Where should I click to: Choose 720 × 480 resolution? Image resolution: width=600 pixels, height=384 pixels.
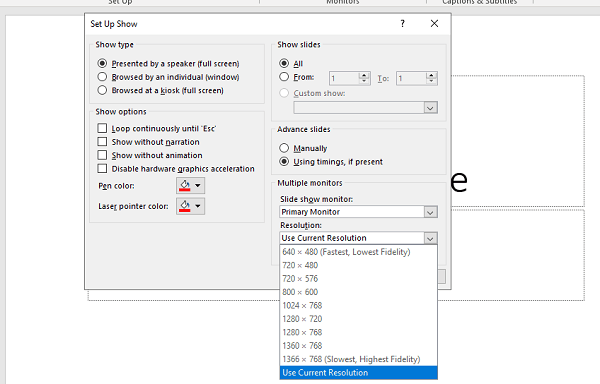[359, 265]
